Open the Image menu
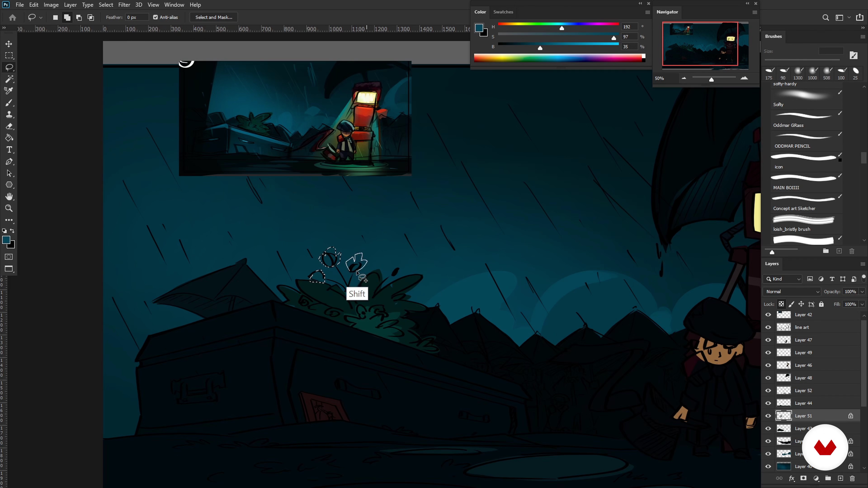The width and height of the screenshot is (868, 488). click(x=51, y=5)
